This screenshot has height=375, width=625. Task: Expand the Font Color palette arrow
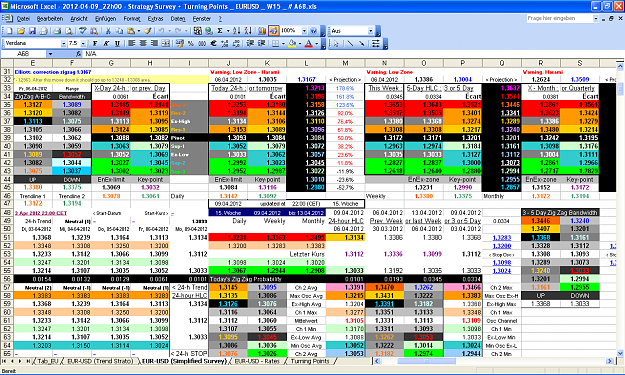point(317,43)
